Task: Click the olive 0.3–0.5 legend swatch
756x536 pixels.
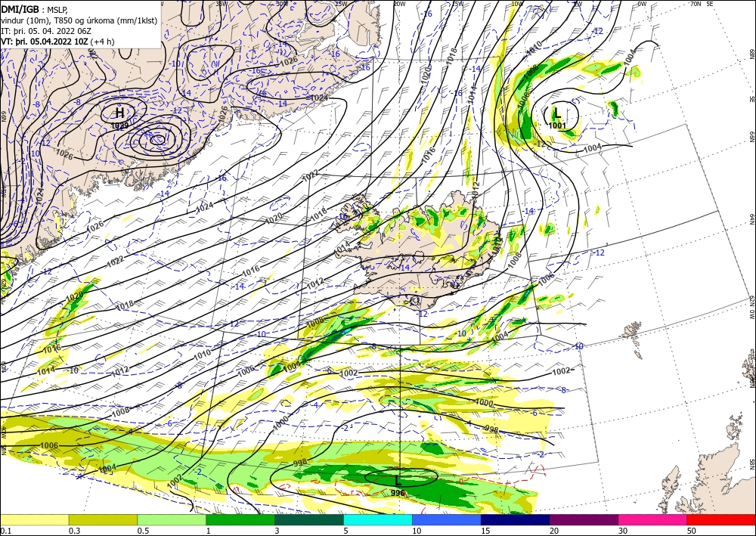Action: [x=103, y=519]
